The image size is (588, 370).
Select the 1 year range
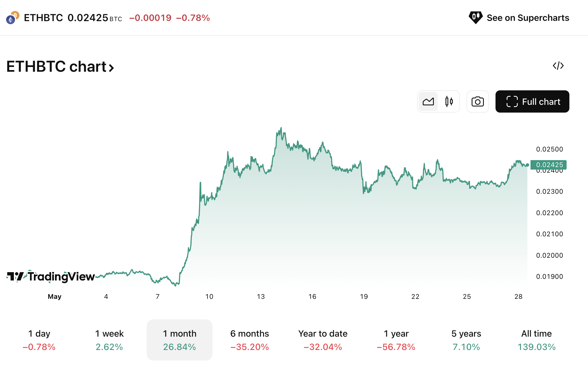pyautogui.click(x=396, y=340)
